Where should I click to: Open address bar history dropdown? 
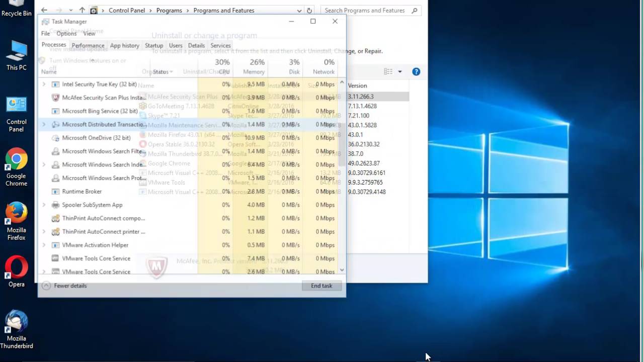299,10
